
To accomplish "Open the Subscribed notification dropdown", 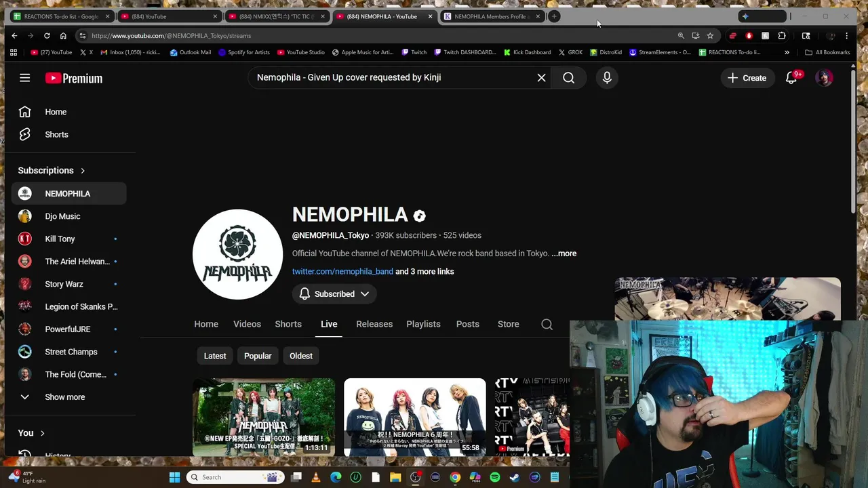I will [x=334, y=294].
